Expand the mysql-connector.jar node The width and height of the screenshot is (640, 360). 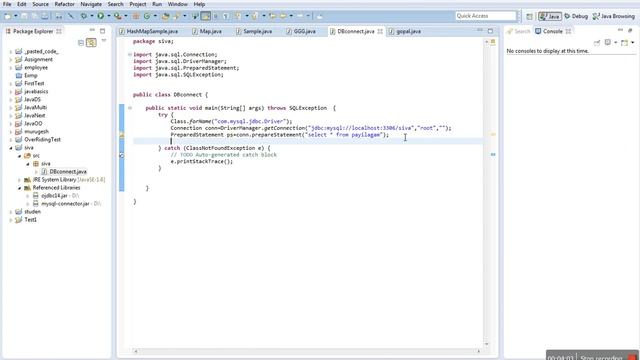point(28,204)
